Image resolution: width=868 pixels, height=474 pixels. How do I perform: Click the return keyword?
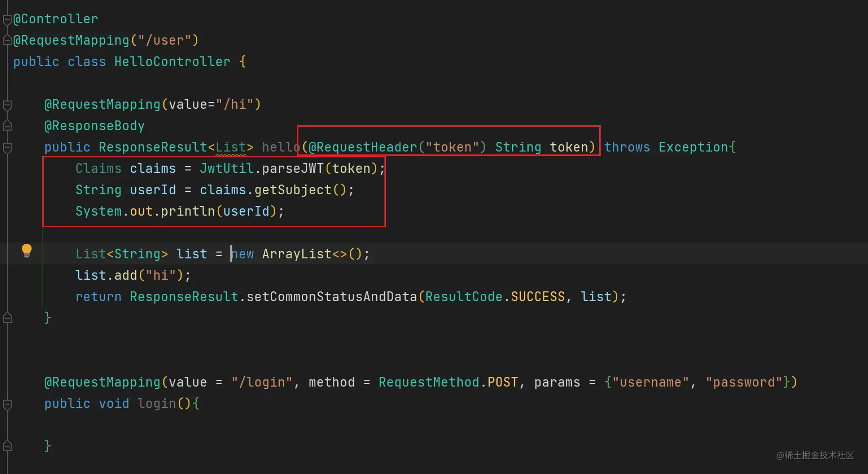pyautogui.click(x=99, y=297)
